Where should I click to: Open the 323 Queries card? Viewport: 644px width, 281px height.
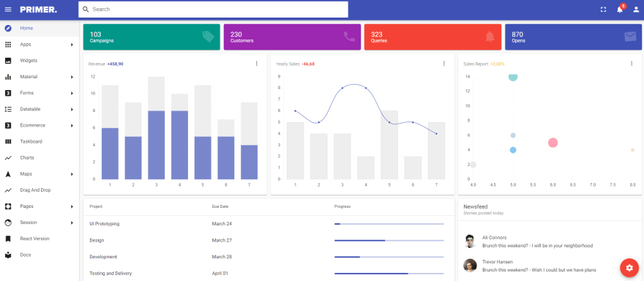click(x=433, y=37)
